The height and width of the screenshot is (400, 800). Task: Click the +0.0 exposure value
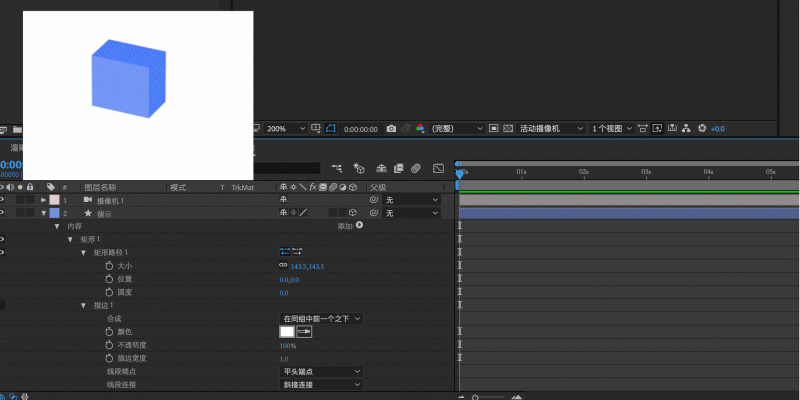pyautogui.click(x=717, y=129)
